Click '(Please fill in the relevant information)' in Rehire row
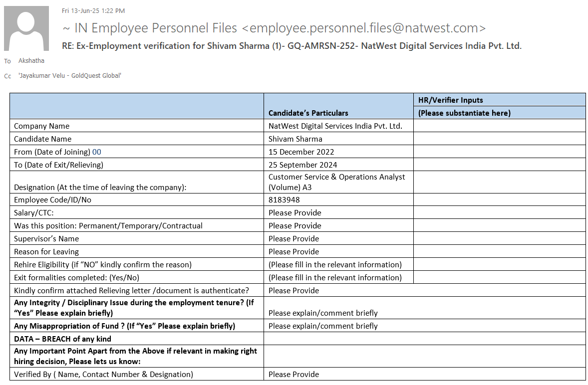This screenshot has width=588, height=385. pos(335,265)
